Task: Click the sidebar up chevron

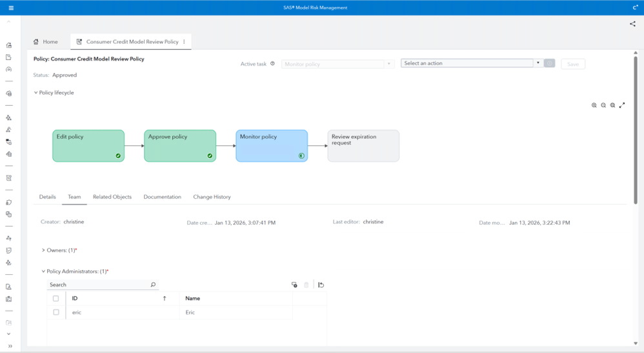Action: pyautogui.click(x=8, y=21)
